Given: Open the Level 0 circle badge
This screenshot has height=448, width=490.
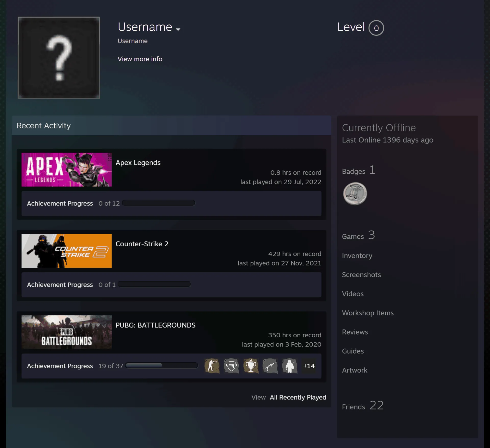Looking at the screenshot, I should [x=376, y=28].
